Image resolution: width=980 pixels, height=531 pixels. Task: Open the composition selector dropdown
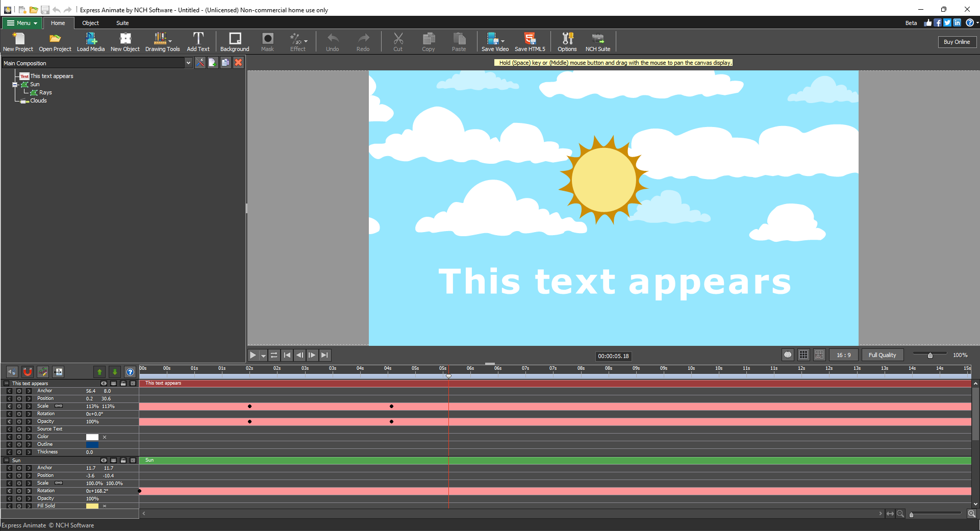[x=189, y=63]
